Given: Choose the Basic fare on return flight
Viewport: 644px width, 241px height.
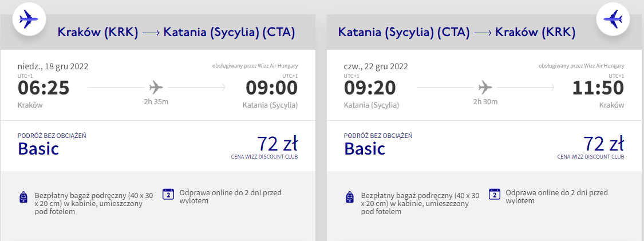Looking at the screenshot, I should pyautogui.click(x=364, y=149).
